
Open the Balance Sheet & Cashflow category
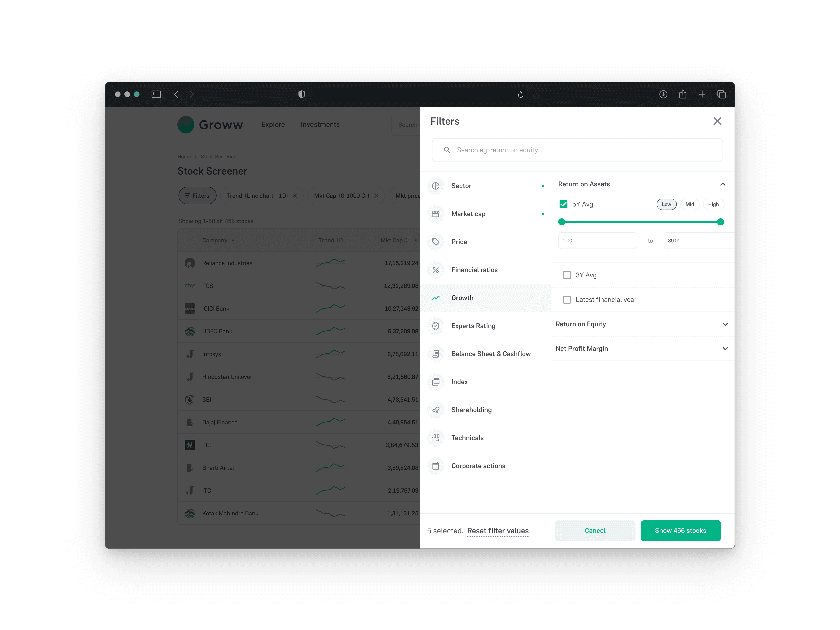point(491,354)
